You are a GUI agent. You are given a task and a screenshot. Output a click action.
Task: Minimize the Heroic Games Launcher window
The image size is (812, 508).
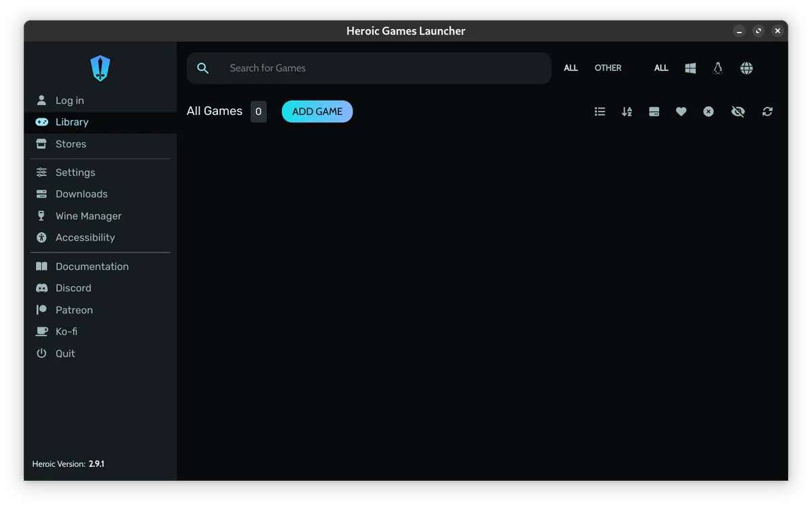click(x=740, y=31)
